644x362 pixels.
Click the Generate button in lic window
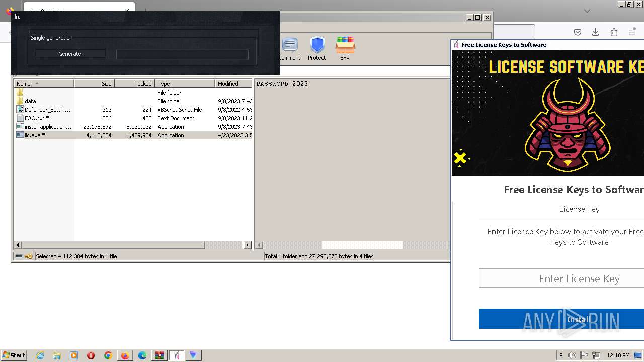coord(70,54)
